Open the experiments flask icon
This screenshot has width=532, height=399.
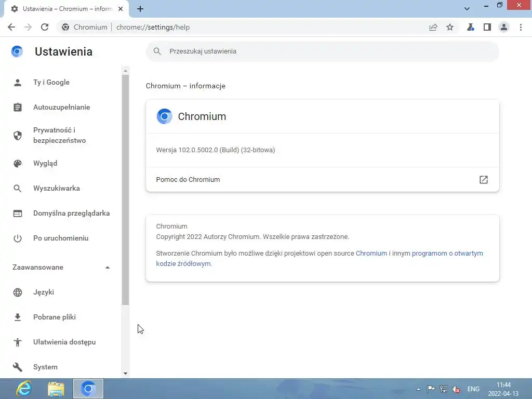[x=470, y=27]
